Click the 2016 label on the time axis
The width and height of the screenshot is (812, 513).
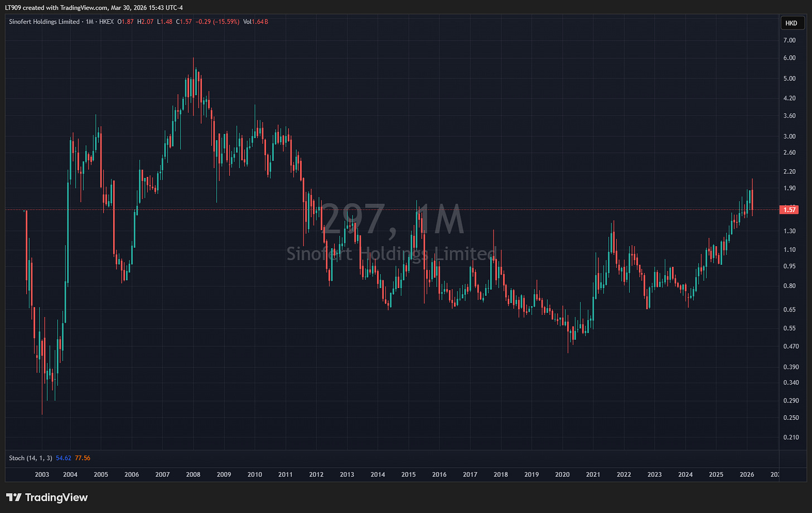pyautogui.click(x=439, y=475)
